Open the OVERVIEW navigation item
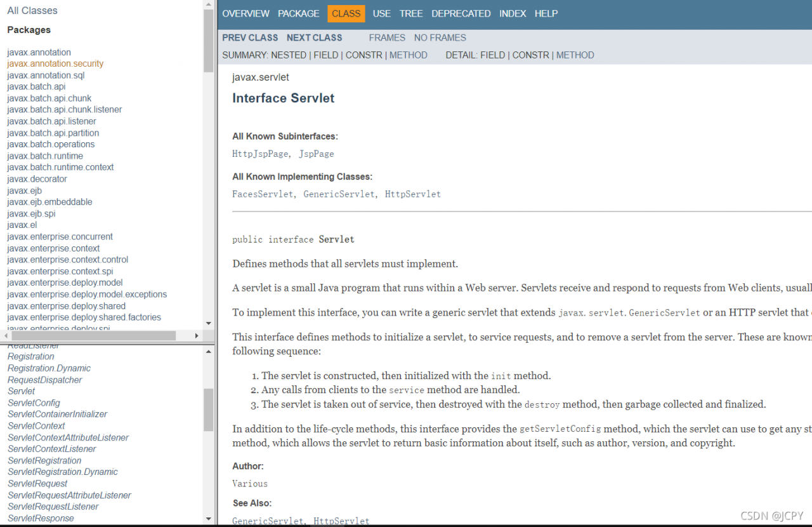 (246, 13)
